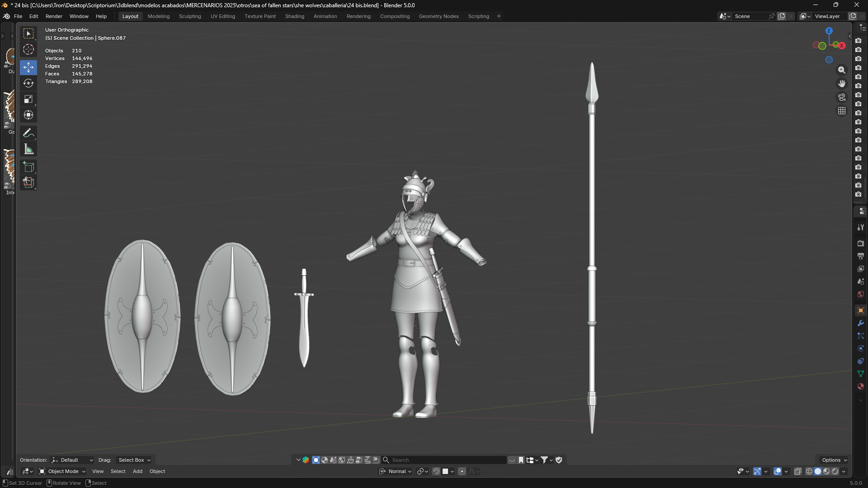Add a new workspace with plus button
The height and width of the screenshot is (488, 868).
click(x=499, y=16)
